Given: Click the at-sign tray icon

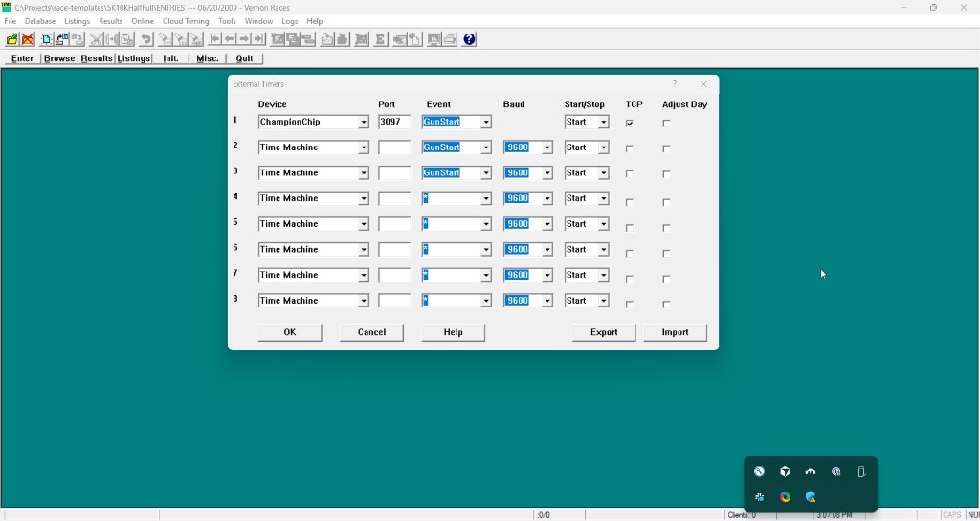Looking at the screenshot, I should pos(836,471).
